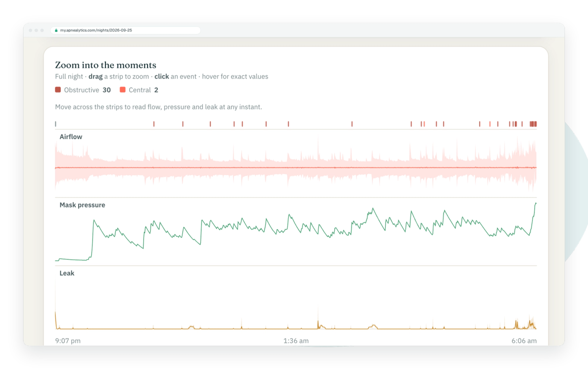The height and width of the screenshot is (369, 588).
Task: Click the "Zoom into the moments" heading
Action: [105, 65]
